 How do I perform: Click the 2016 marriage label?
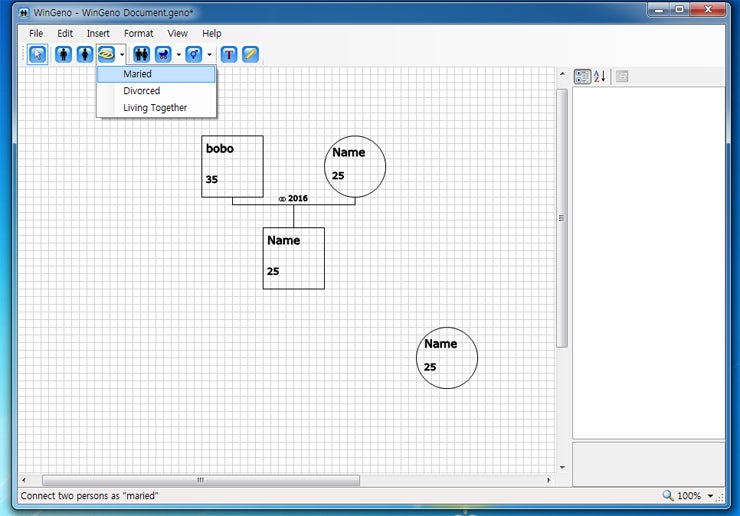click(x=293, y=198)
